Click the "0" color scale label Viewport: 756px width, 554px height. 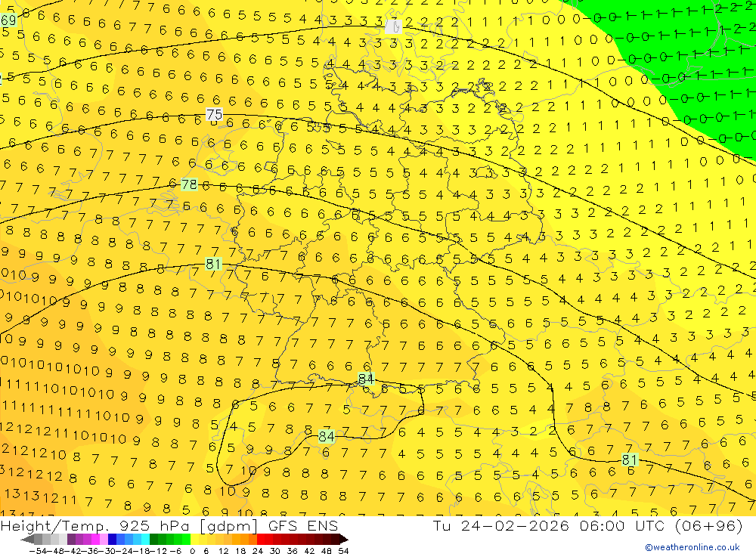point(192,551)
